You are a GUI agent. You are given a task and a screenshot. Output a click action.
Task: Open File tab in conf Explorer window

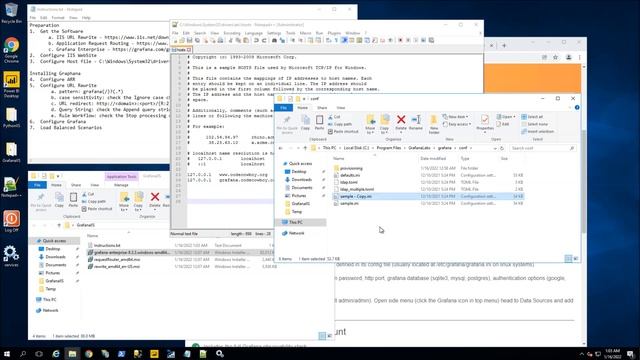pos(283,108)
